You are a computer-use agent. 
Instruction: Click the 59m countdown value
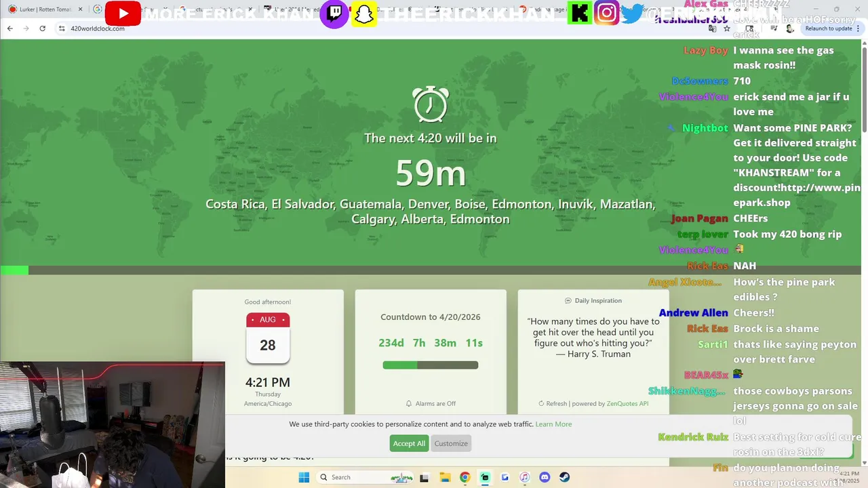coord(431,174)
